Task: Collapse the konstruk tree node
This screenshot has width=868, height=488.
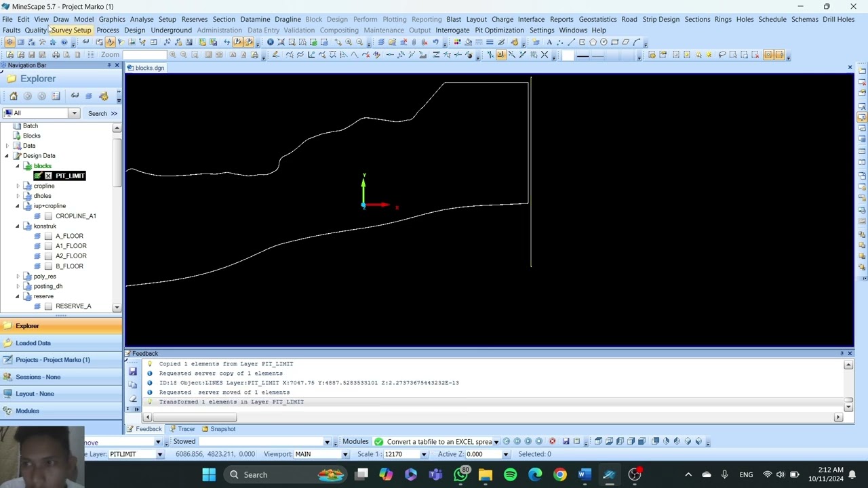Action: [x=18, y=226]
